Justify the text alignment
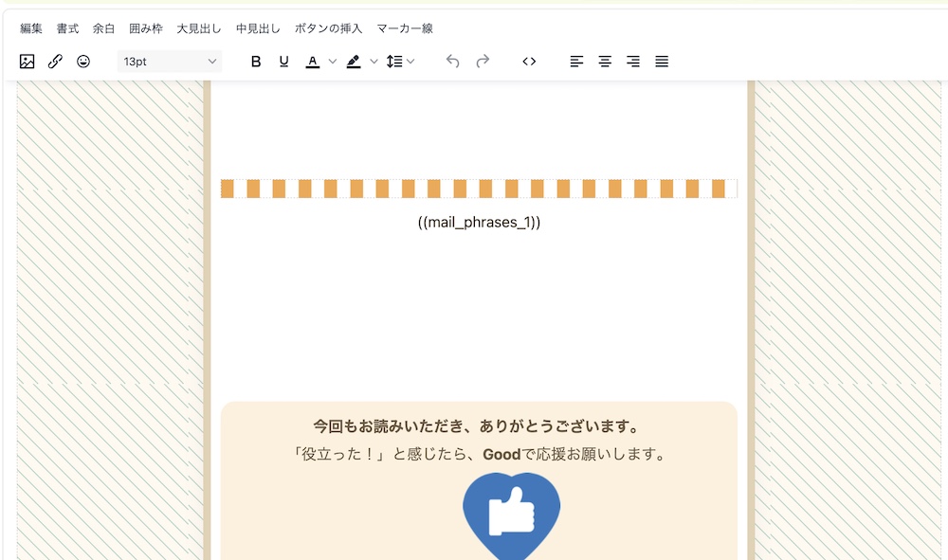The width and height of the screenshot is (948, 560). pyautogui.click(x=662, y=62)
